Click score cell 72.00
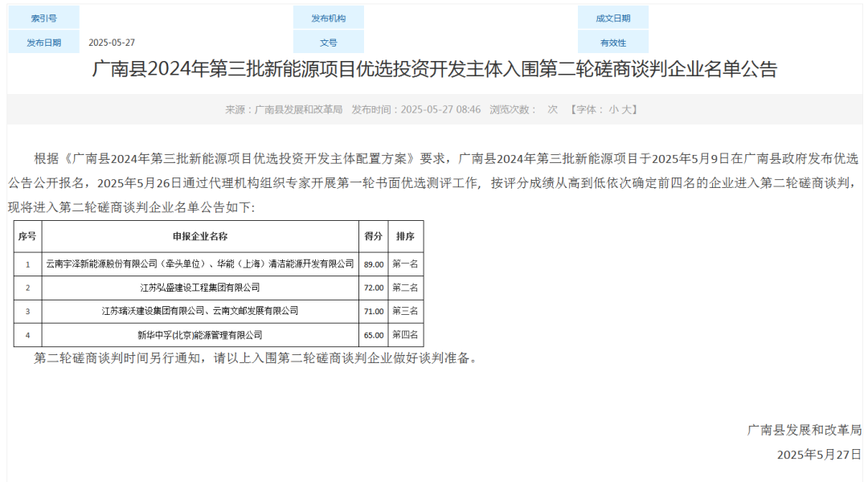Image resolution: width=868 pixels, height=482 pixels. click(x=374, y=288)
